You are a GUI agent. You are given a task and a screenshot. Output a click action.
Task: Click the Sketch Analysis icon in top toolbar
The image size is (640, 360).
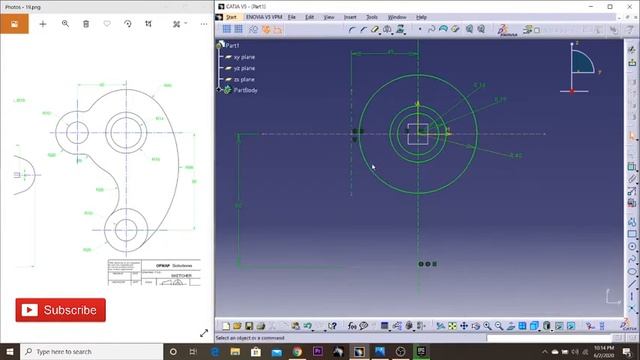tap(481, 29)
